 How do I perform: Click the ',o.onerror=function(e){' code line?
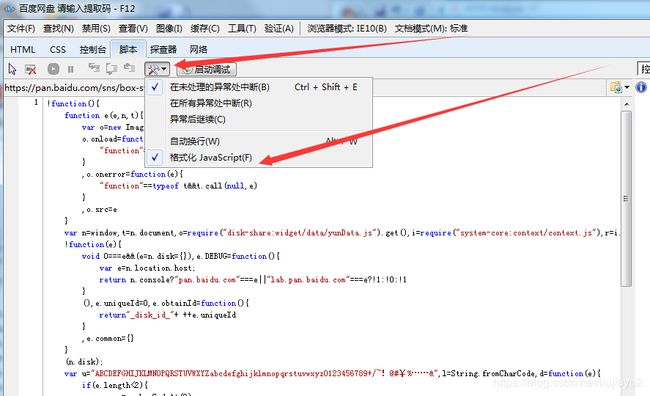pyautogui.click(x=132, y=174)
